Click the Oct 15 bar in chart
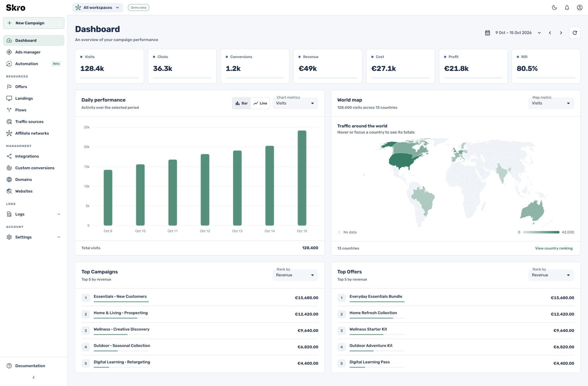The height and width of the screenshot is (386, 588). point(302,178)
